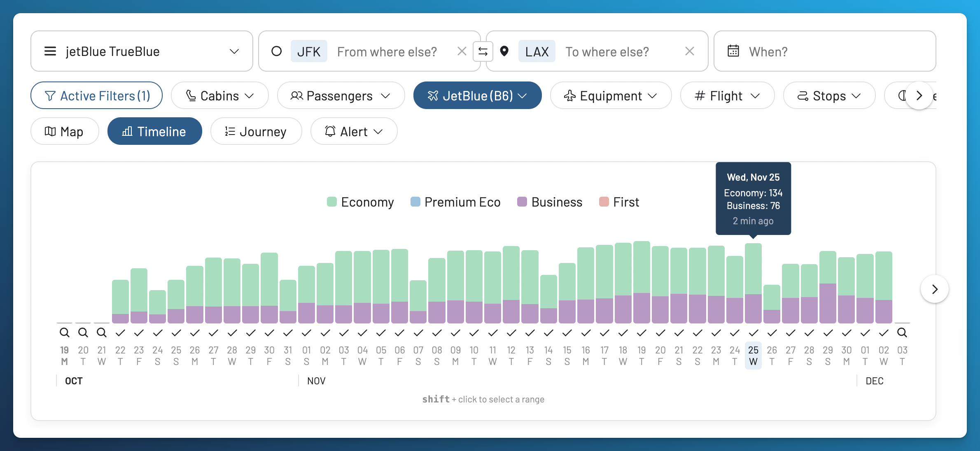
Task: Toggle Premium Eco series in legend
Action: click(x=455, y=202)
